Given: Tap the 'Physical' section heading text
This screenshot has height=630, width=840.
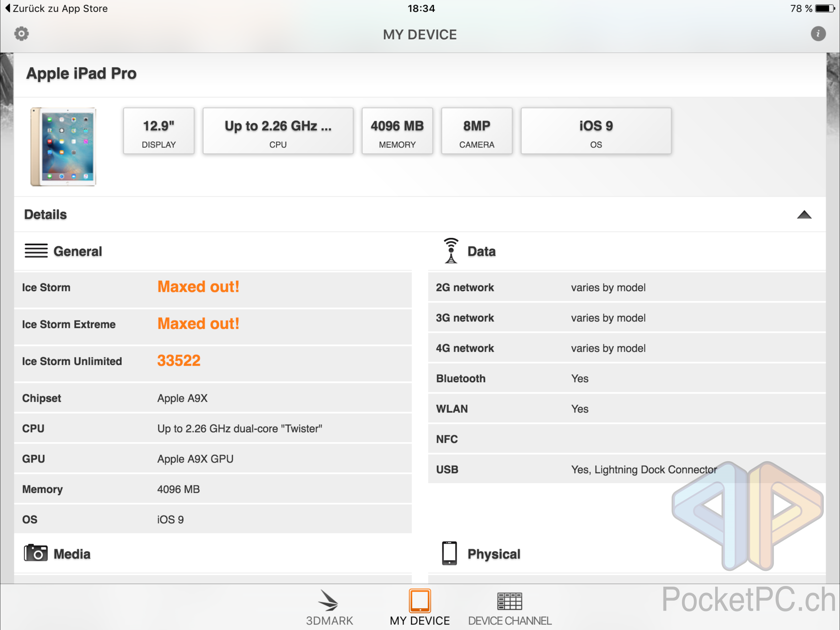Looking at the screenshot, I should coord(494,554).
